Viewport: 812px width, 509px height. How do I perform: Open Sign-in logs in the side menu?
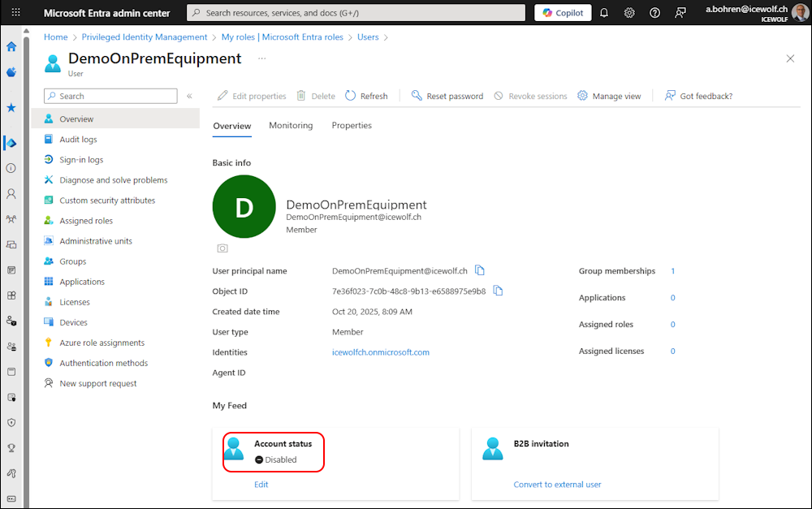(x=81, y=160)
